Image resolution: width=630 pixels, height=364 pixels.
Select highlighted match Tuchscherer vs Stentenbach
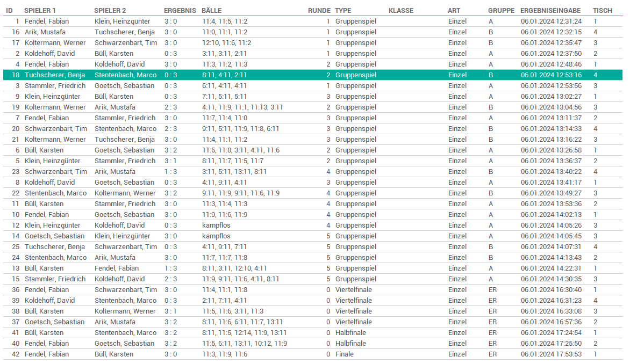tap(312, 75)
